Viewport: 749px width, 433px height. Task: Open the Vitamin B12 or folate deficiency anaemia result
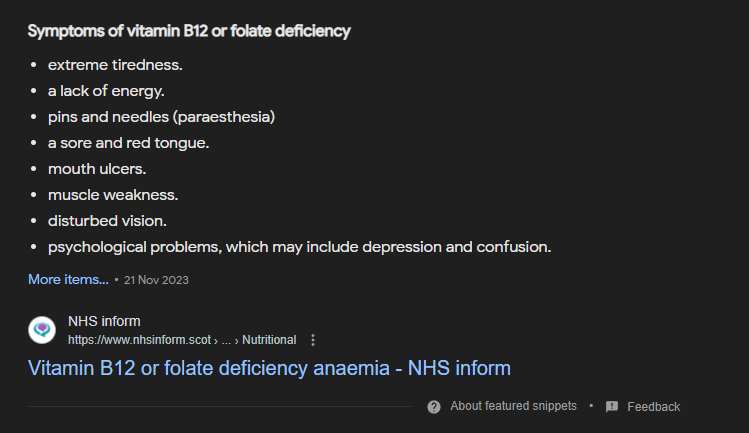(x=269, y=368)
